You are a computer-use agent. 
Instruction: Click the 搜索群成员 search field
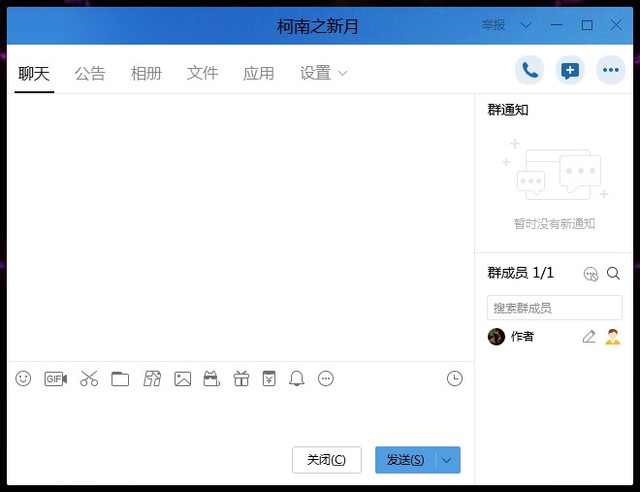[x=554, y=307]
